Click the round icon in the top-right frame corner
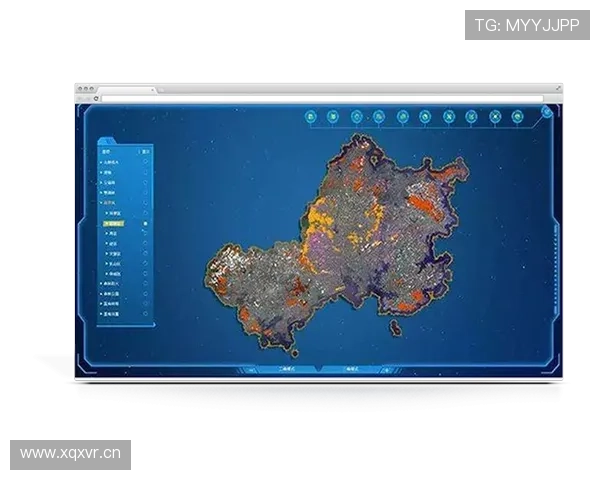The image size is (600, 480). [547, 112]
